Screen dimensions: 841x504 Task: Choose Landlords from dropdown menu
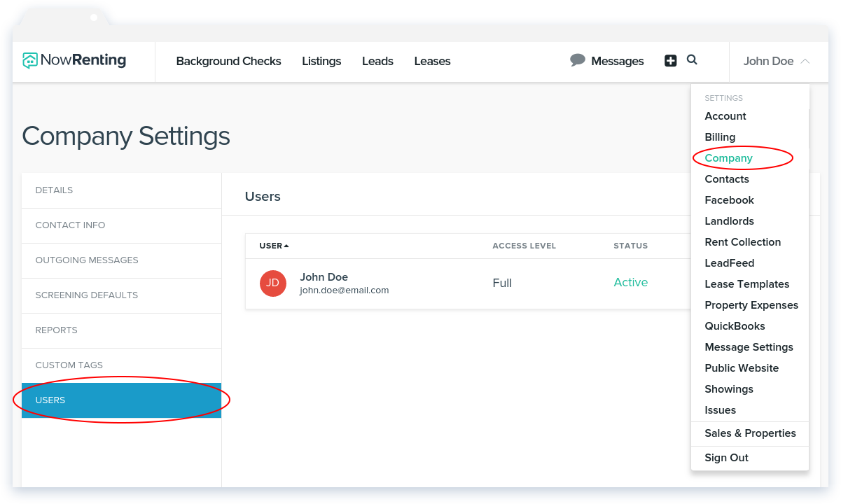pos(729,221)
